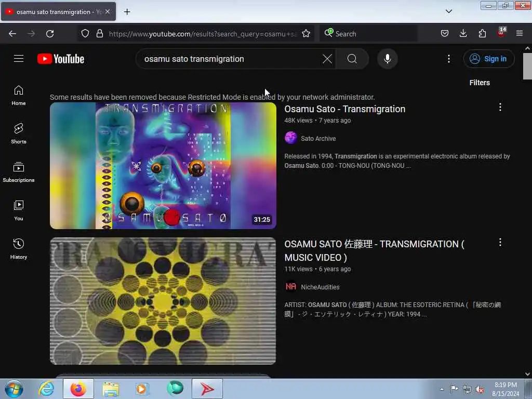Screen dimensions: 532x399
Task: Click the Transmigration album cover thumbnail
Action: pyautogui.click(x=163, y=166)
